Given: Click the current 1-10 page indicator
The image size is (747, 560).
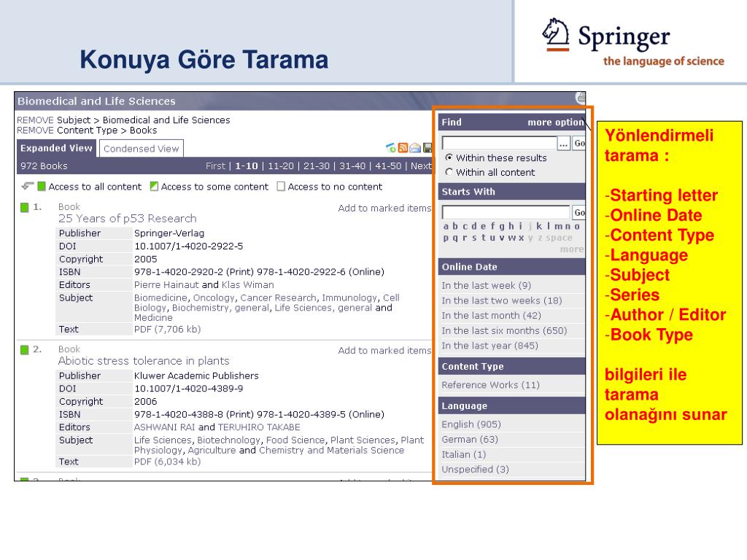Looking at the screenshot, I should coord(247,166).
